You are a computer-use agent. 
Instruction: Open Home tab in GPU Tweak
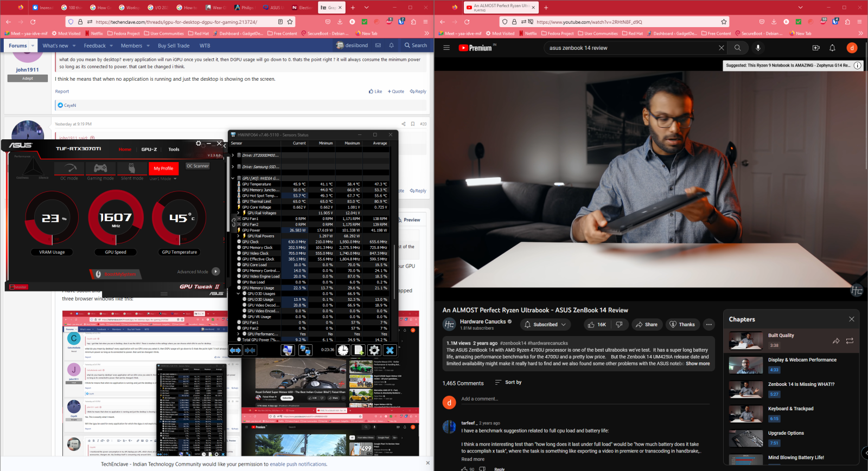click(125, 149)
